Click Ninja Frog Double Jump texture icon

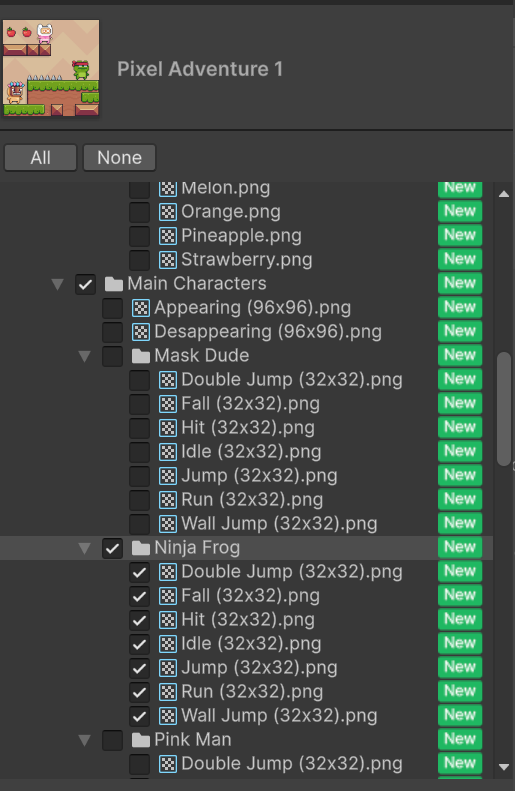click(x=168, y=572)
